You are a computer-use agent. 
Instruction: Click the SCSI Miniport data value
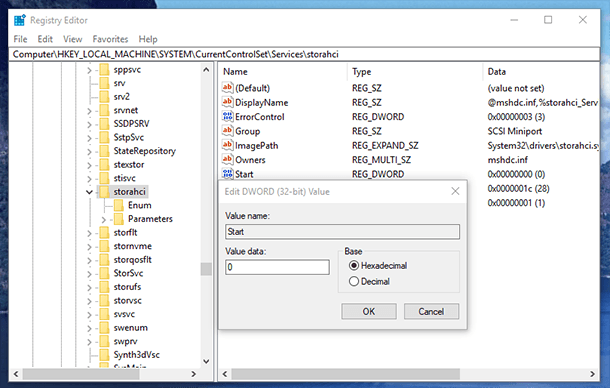pos(515,131)
